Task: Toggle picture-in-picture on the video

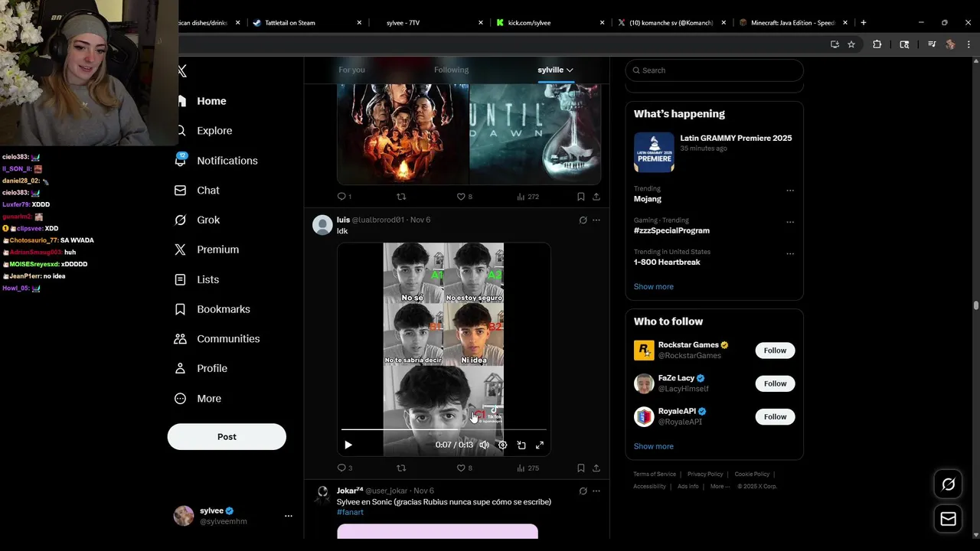Action: coord(521,445)
